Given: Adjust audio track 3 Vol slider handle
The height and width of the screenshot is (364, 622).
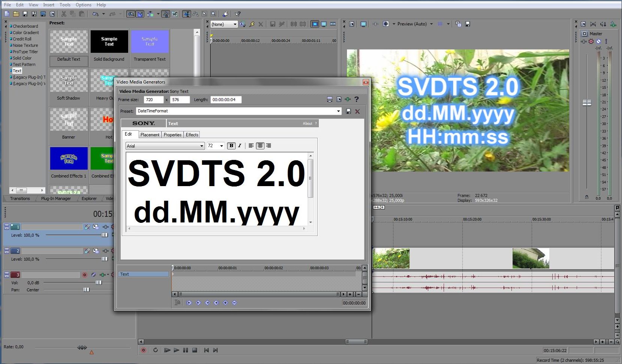Looking at the screenshot, I should 99,283.
